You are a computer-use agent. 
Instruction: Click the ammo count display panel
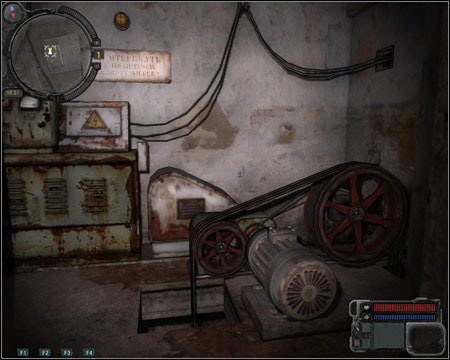(389, 335)
